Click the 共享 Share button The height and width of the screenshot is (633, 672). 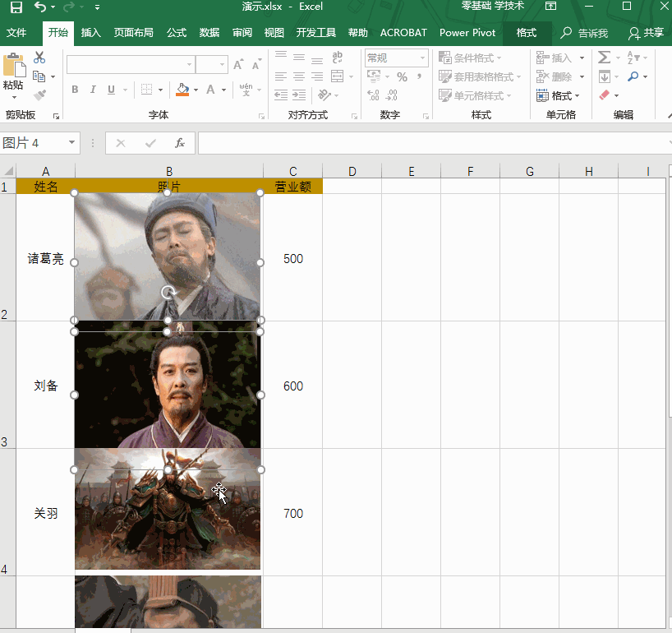[647, 33]
